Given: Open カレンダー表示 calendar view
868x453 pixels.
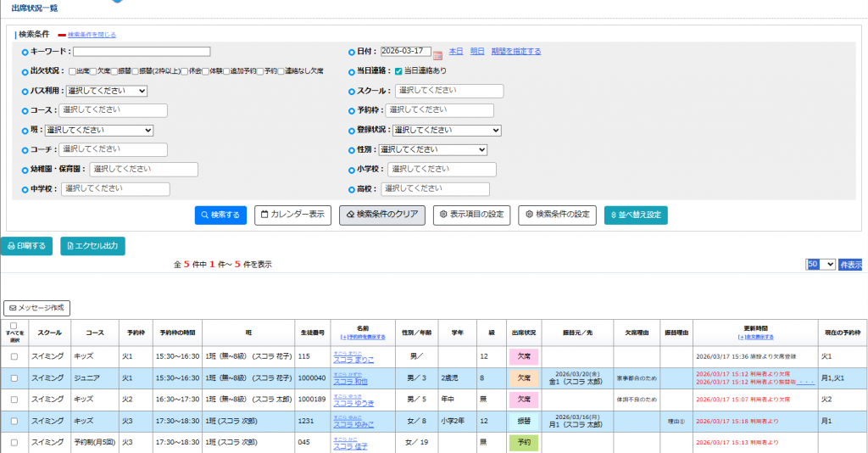Looking at the screenshot, I should pyautogui.click(x=292, y=215).
